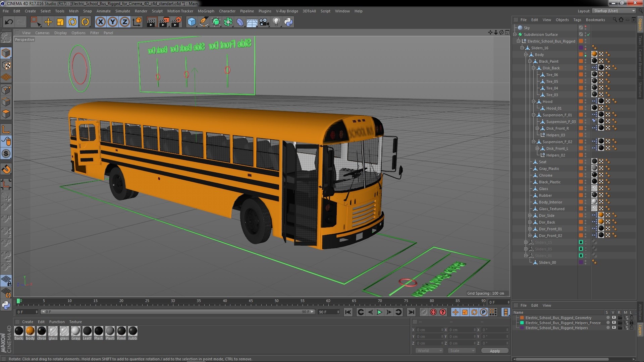
Task: Click X position coordinate field
Action: coord(430,330)
